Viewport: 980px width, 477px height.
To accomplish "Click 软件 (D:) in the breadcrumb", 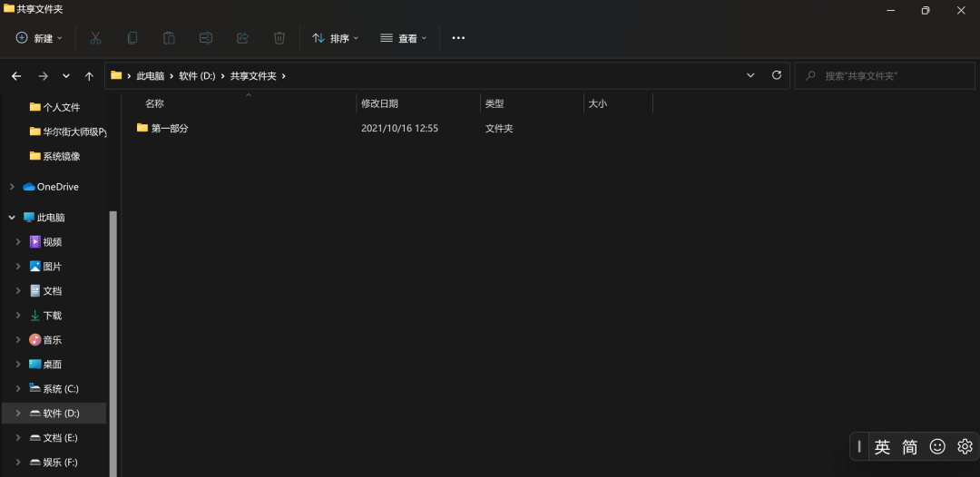I will (x=197, y=76).
